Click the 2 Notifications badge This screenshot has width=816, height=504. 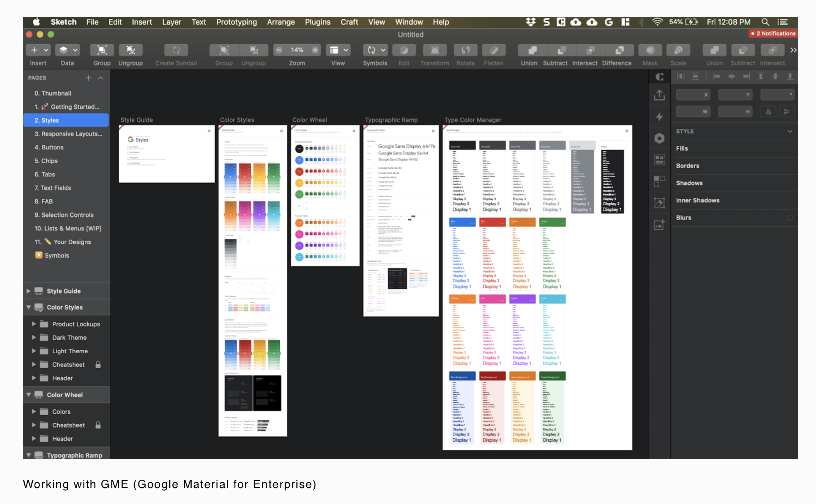tap(772, 33)
